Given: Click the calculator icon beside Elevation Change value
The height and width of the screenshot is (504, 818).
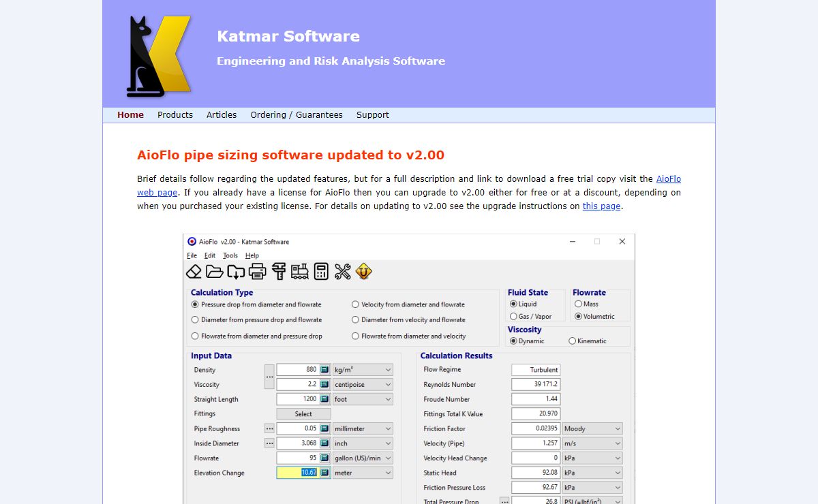Looking at the screenshot, I should pyautogui.click(x=325, y=473).
